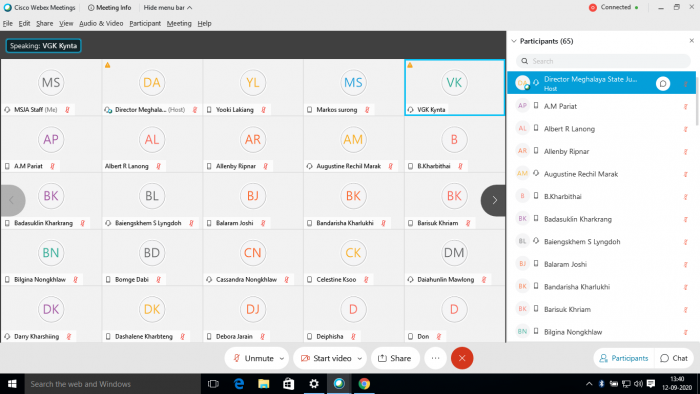Open the Participant menu

point(145,23)
